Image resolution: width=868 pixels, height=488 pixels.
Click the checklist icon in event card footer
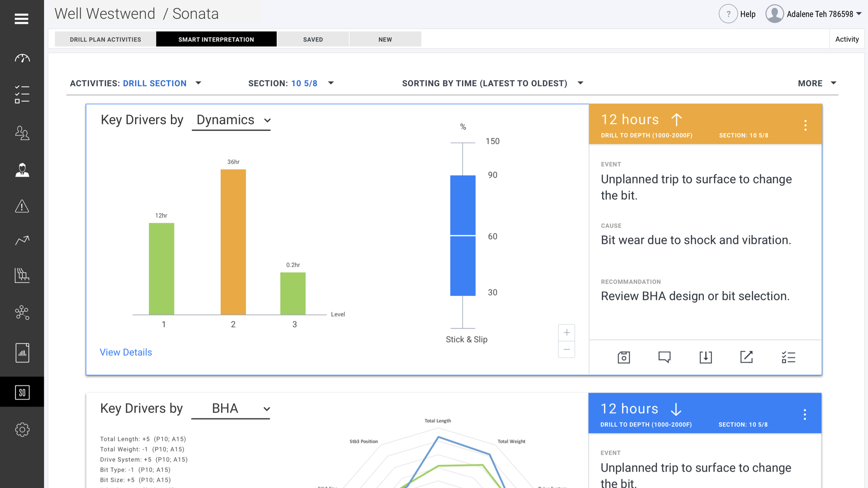[x=788, y=357]
